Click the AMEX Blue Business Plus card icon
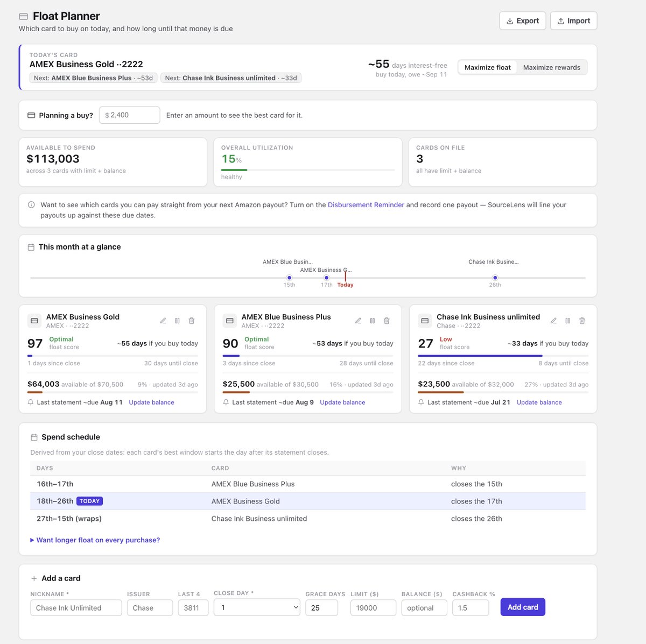The height and width of the screenshot is (644, 646). 230,321
